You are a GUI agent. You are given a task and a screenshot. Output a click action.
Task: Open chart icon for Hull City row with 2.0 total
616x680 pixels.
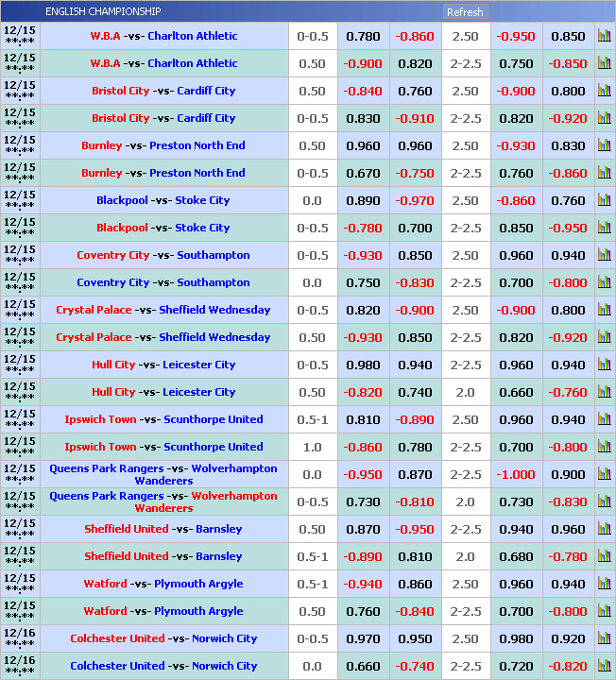click(605, 393)
